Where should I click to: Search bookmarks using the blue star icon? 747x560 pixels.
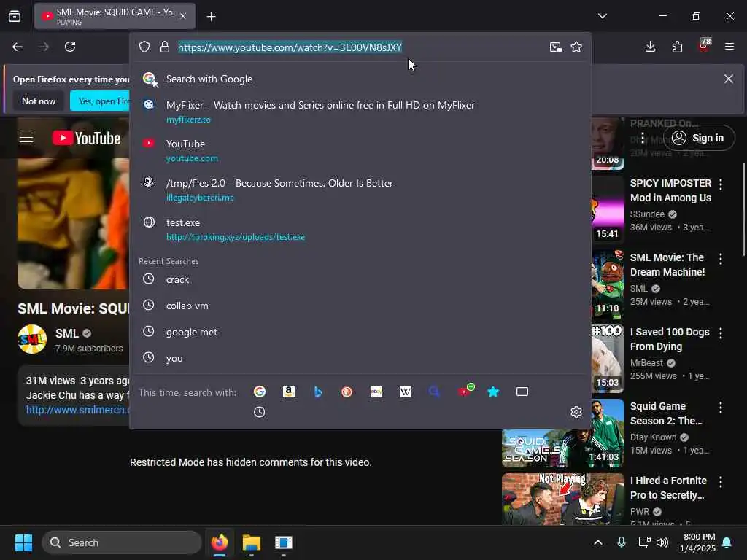[493, 392]
